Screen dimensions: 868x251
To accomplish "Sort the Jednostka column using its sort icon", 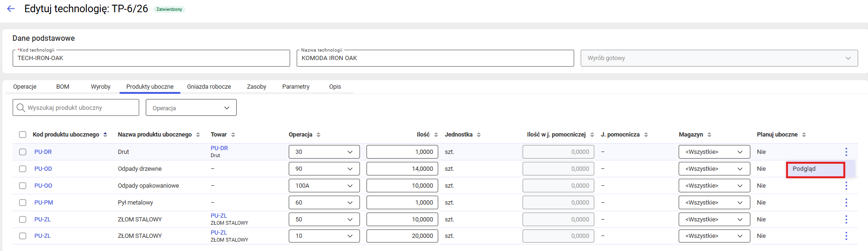I will [x=479, y=135].
